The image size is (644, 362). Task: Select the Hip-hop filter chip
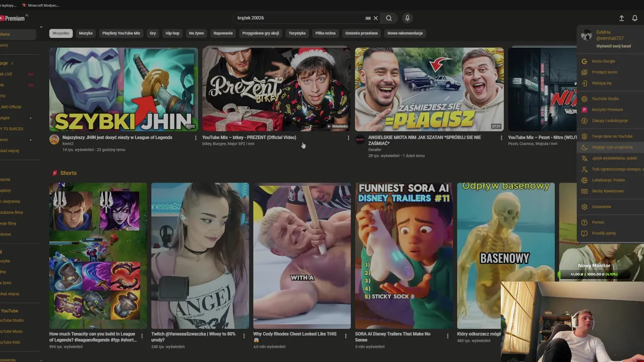pos(173,33)
